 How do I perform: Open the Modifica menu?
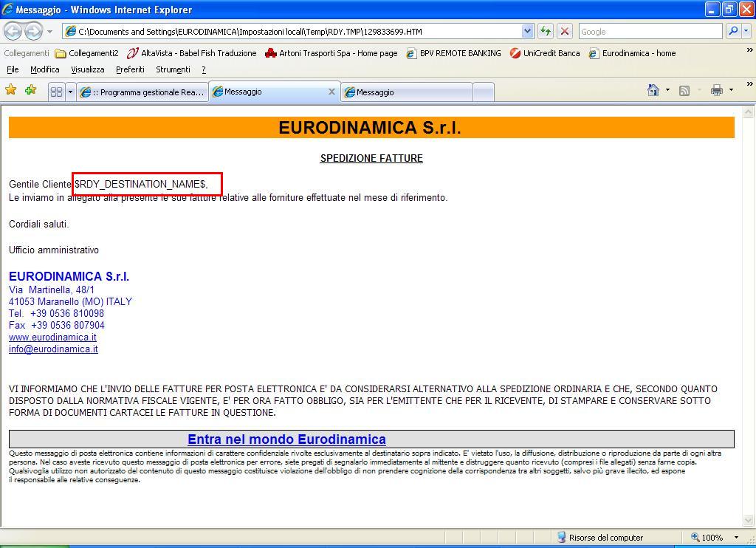[45, 69]
